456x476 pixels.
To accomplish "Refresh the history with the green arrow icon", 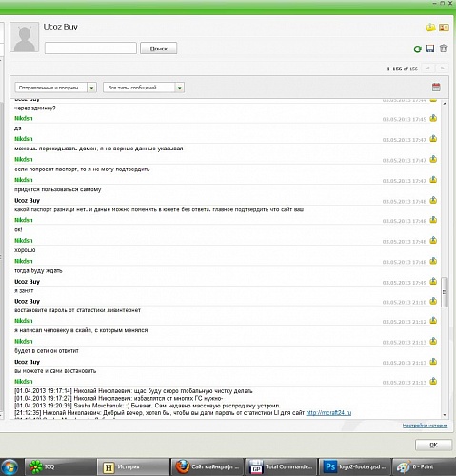I will coord(417,49).
